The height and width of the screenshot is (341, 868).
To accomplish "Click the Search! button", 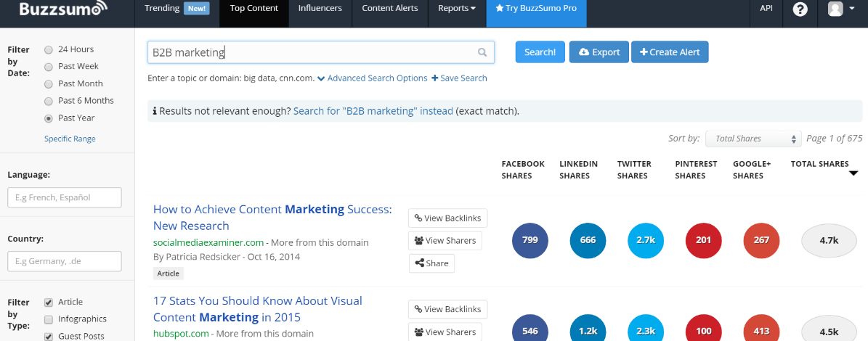I will coord(540,52).
